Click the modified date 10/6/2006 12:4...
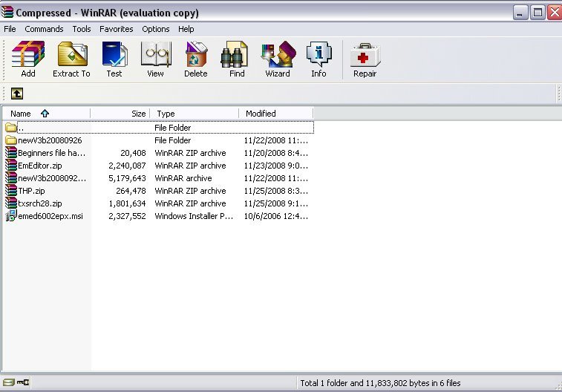562x392 pixels. click(x=276, y=216)
